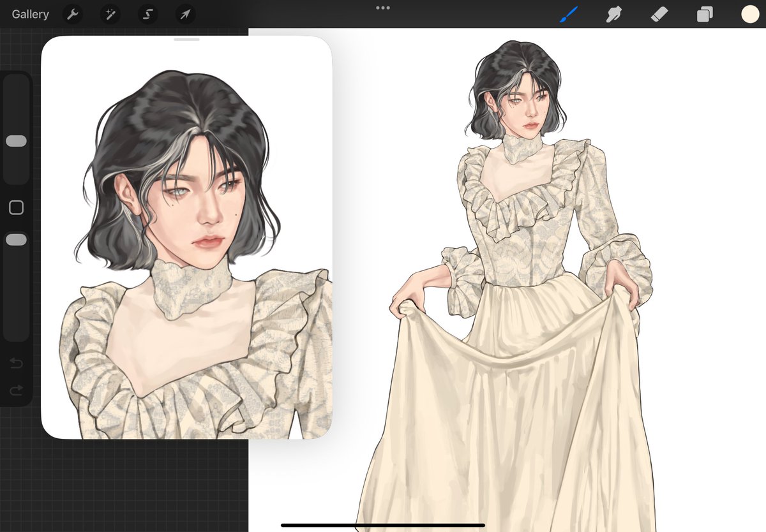Activate the Selection tool
Viewport: 766px width, 532px height.
pyautogui.click(x=147, y=14)
